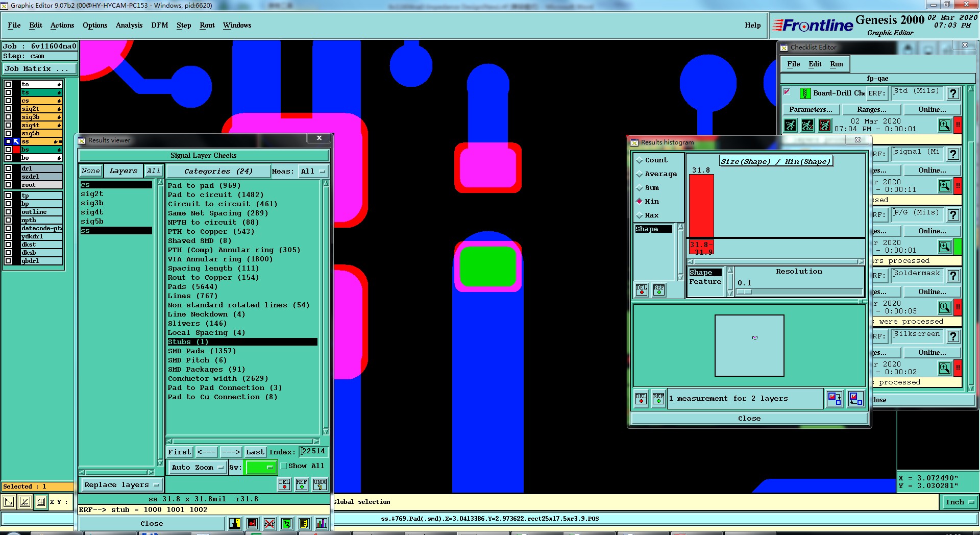Click the help question mark for Std (Mils)
Image resolution: width=980 pixels, height=535 pixels.
[x=953, y=93]
